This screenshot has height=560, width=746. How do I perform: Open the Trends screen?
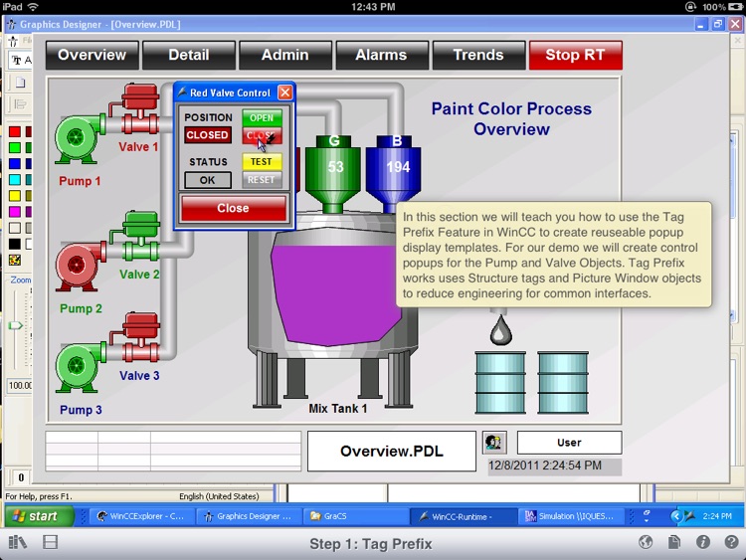[478, 55]
